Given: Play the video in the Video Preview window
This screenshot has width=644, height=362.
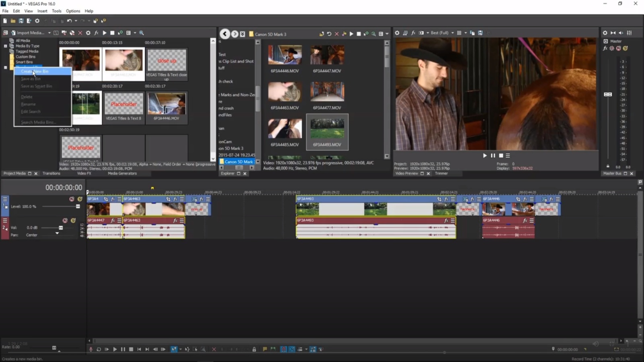Looking at the screenshot, I should tap(485, 156).
